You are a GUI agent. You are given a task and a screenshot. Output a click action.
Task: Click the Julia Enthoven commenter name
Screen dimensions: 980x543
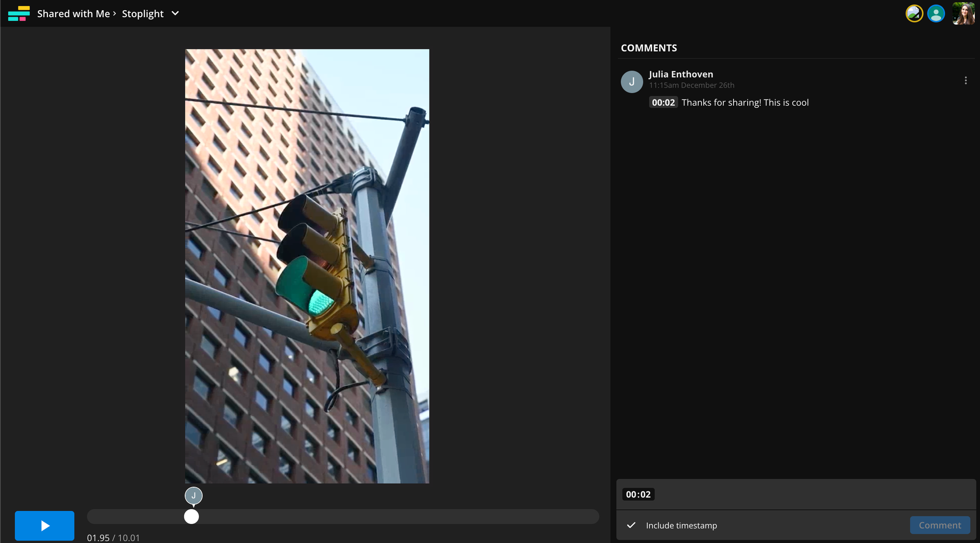coord(681,74)
